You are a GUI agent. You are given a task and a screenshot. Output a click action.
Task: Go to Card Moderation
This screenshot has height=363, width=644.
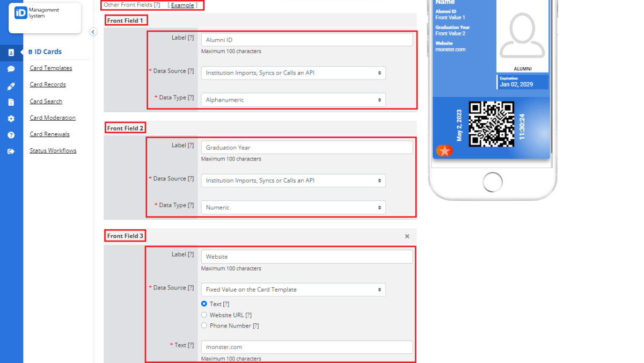53,118
